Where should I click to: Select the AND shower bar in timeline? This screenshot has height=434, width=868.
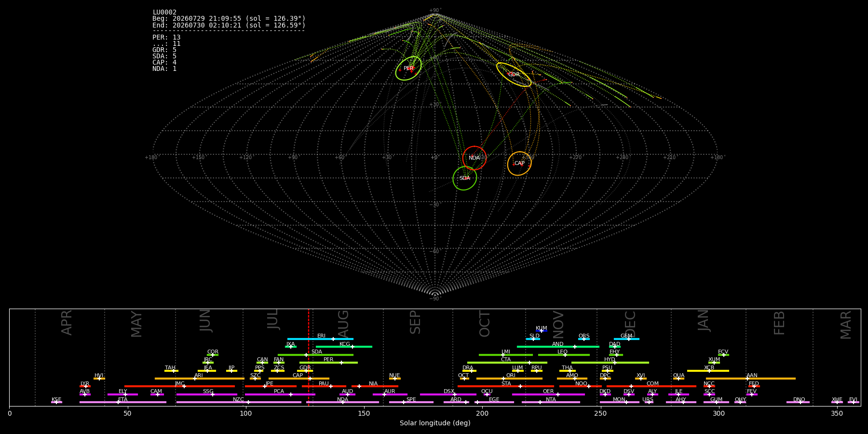(x=558, y=347)
